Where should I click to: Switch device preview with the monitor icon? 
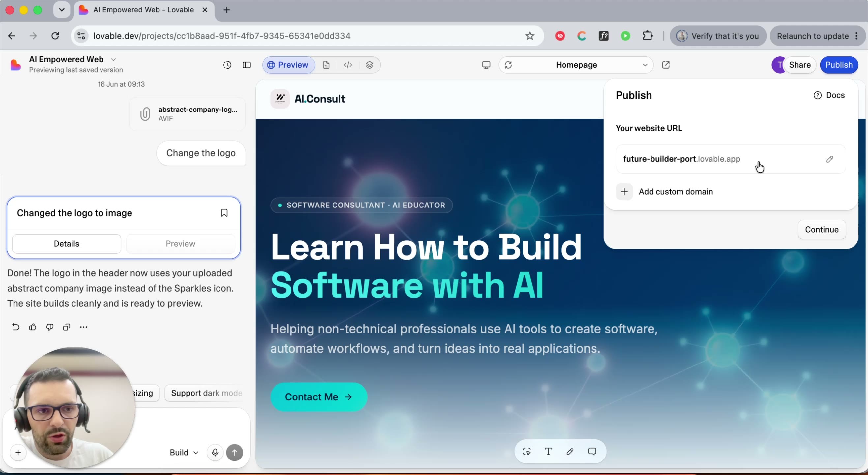coord(486,65)
